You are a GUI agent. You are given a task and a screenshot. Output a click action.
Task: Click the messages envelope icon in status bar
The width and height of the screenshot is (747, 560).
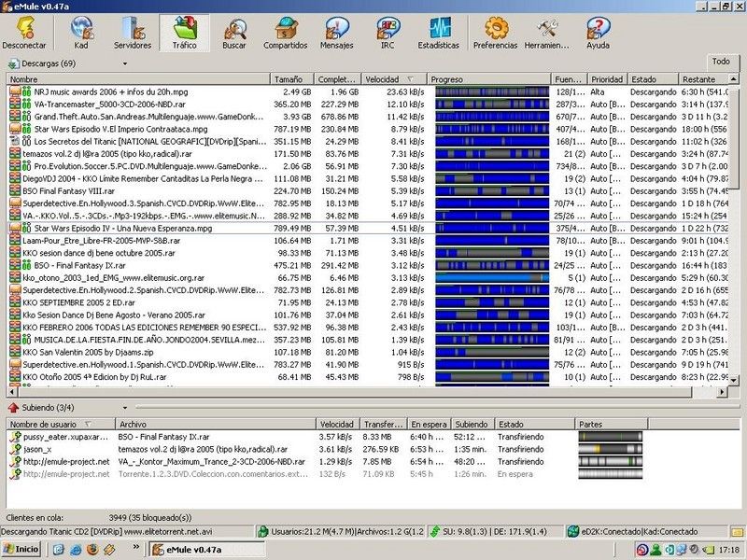tap(739, 532)
